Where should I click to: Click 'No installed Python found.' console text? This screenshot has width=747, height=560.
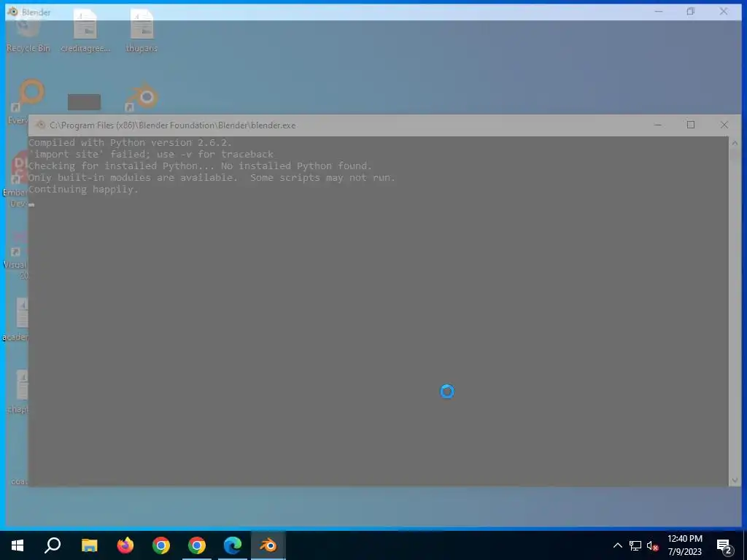[296, 166]
